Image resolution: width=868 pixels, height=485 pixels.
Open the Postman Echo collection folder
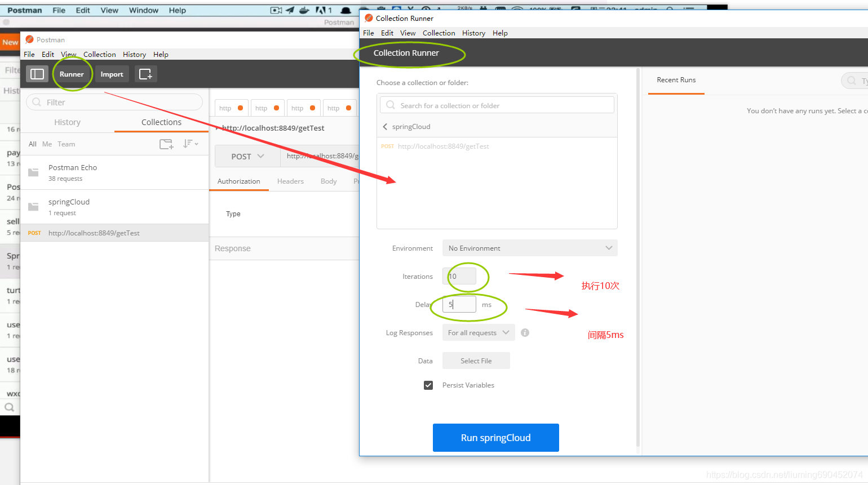tap(114, 172)
